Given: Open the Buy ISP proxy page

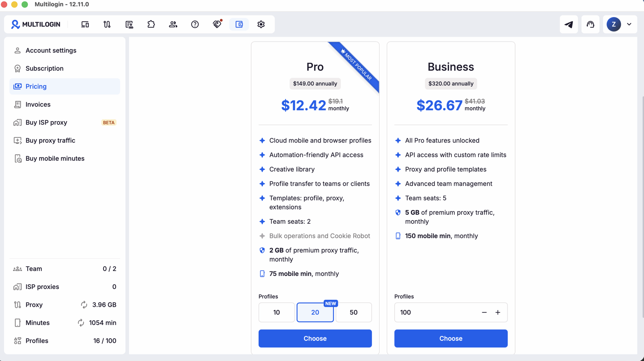Looking at the screenshot, I should pos(65,123).
